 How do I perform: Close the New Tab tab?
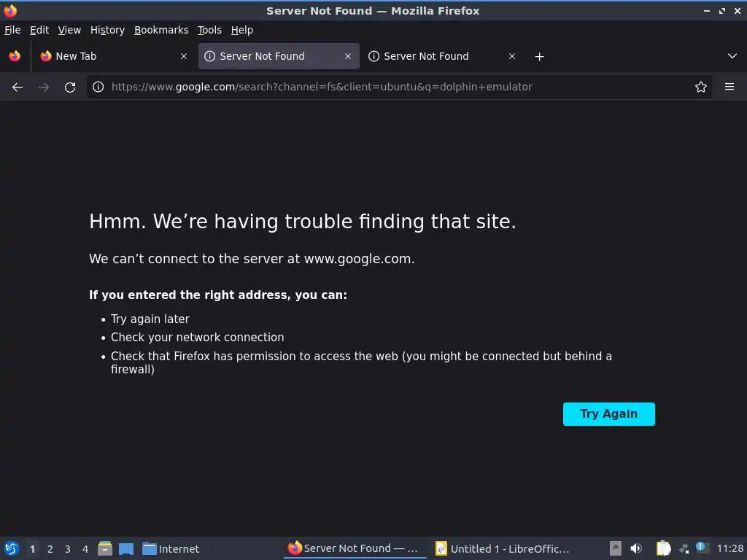(184, 56)
